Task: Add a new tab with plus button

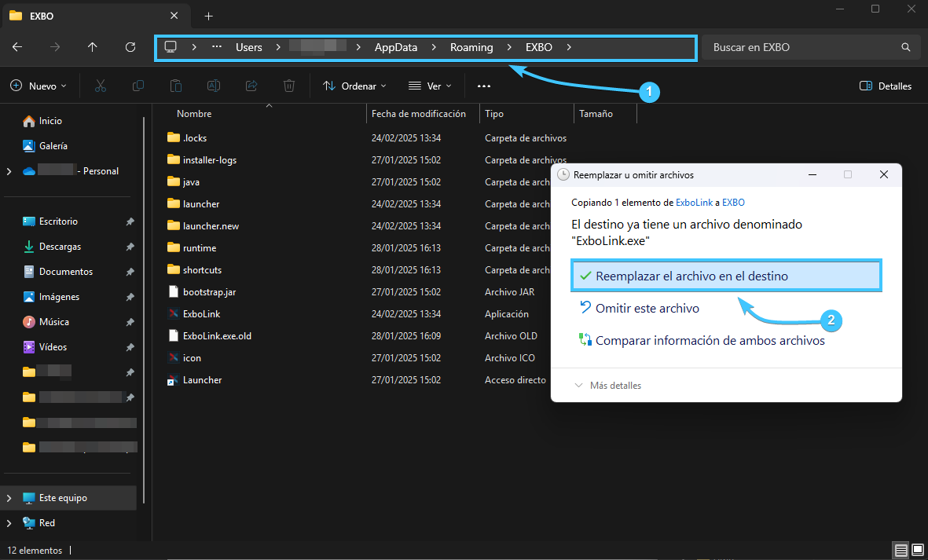Action: pos(208,16)
